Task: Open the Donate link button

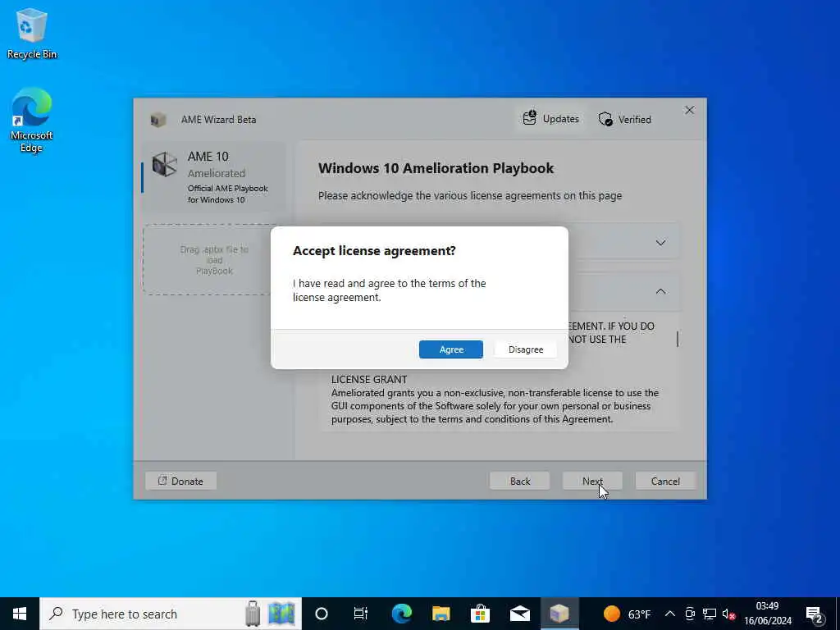Action: 181,481
